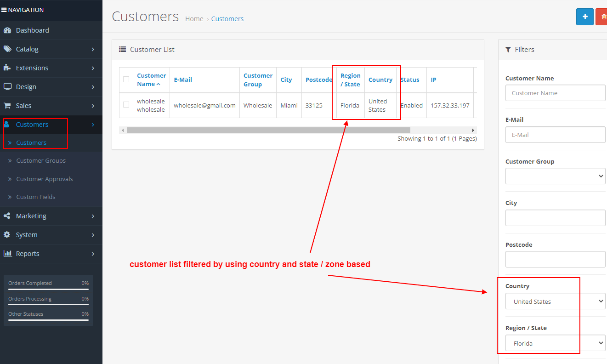
Task: Click the Marketing share icon
Action: pyautogui.click(x=7, y=216)
